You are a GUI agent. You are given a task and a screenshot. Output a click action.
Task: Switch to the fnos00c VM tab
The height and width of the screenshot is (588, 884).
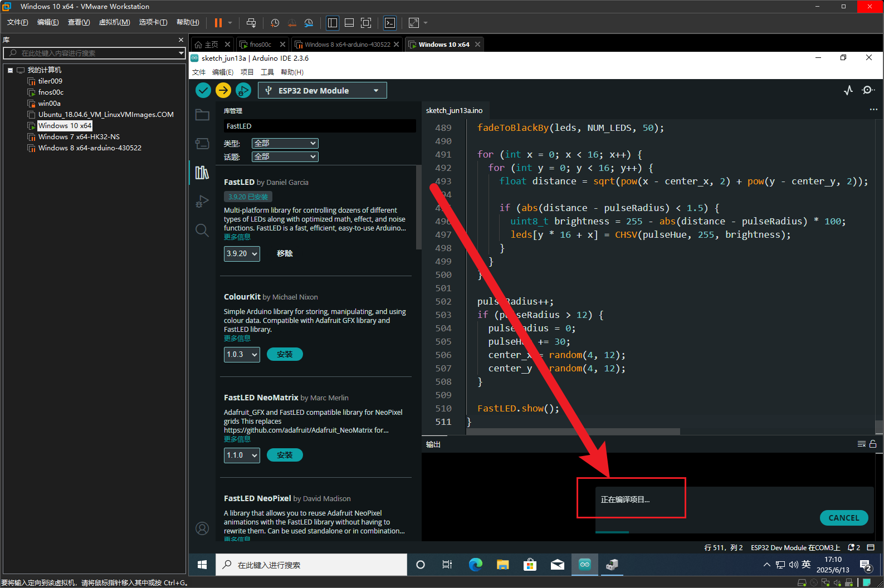260,45
